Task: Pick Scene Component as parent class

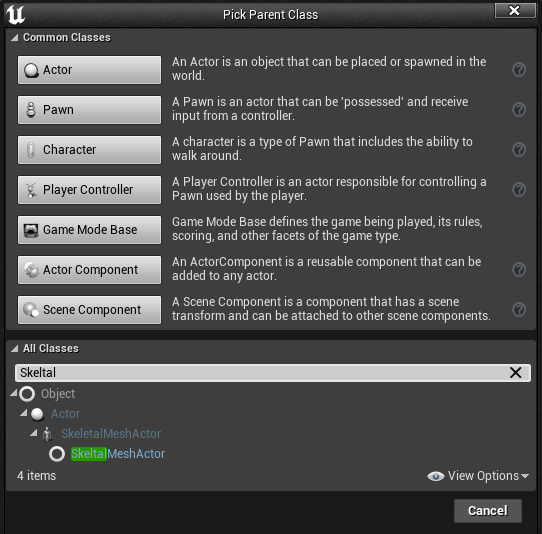Action: pos(90,310)
